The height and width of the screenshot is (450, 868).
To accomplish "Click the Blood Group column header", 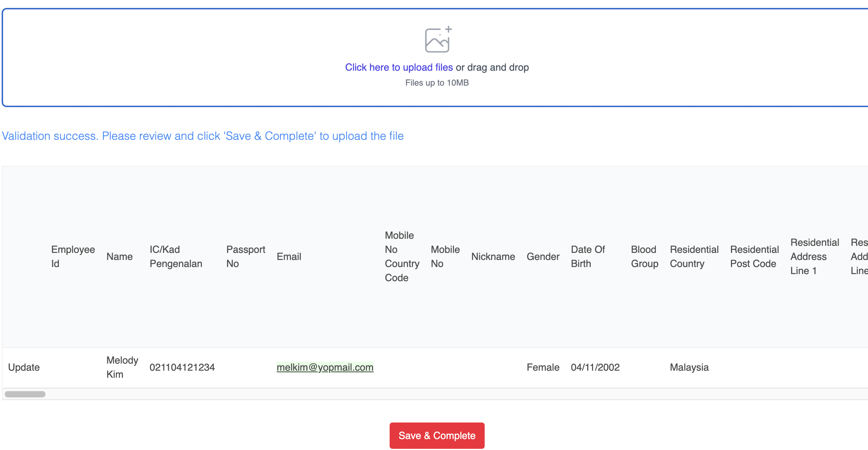I will 644,256.
